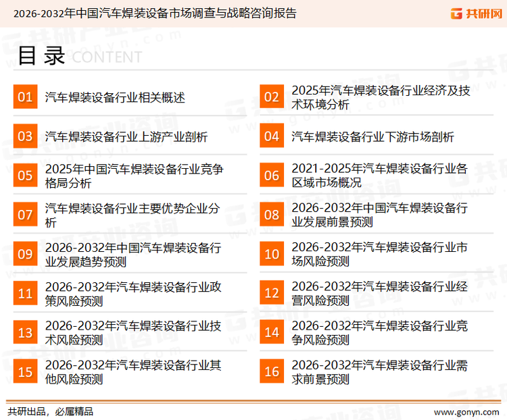Open 2025年中国汽车焊装设备行业竞争格局分析
Screen dimensions: 507x420
point(134,176)
